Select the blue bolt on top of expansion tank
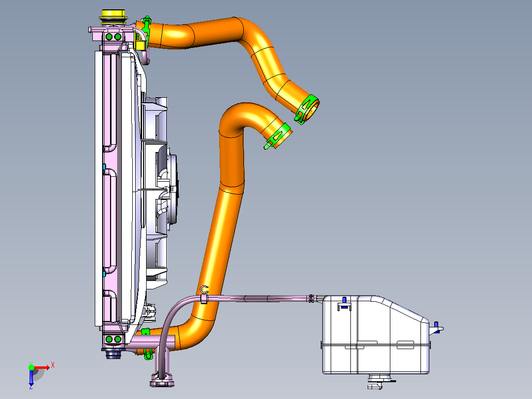This screenshot has width=532, height=399. [x=344, y=302]
